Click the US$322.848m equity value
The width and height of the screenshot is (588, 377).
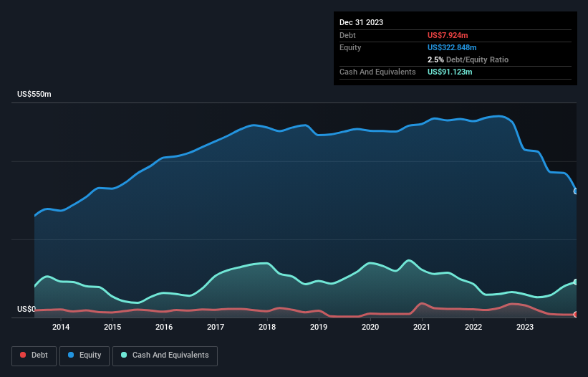(452, 47)
